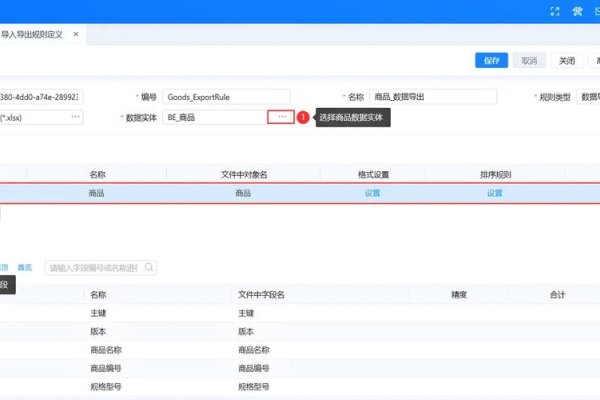Screen dimensions: 600x400
Task: Open the 规则类型 dropdown
Action: tap(589, 97)
